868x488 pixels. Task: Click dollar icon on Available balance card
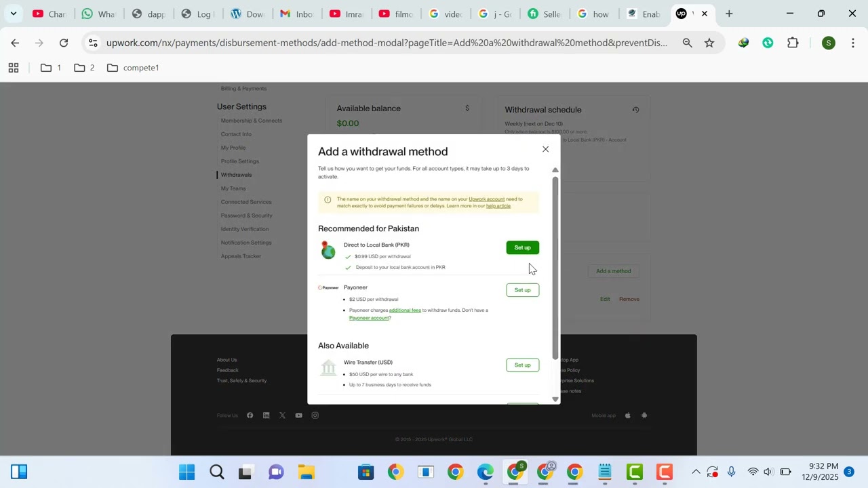[x=467, y=108]
